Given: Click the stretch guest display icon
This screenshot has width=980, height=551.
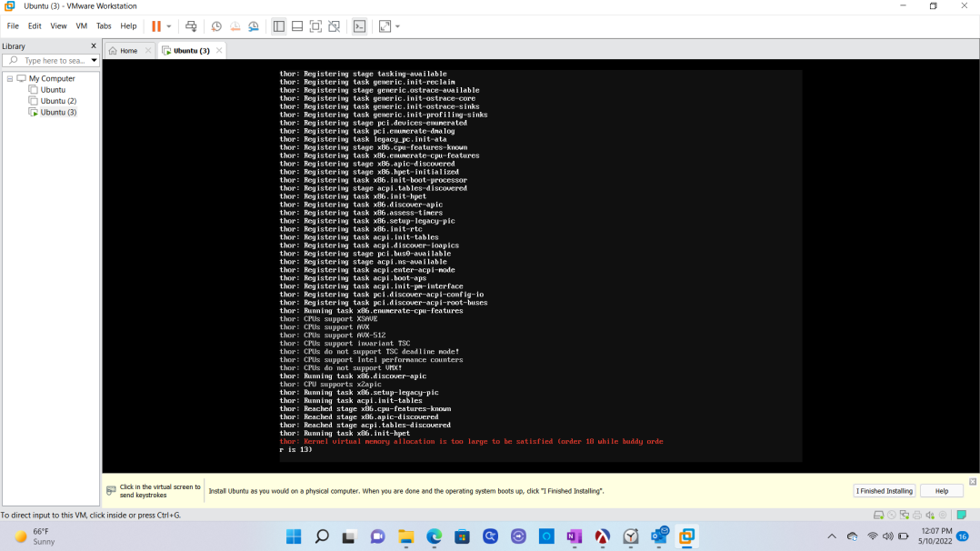Looking at the screenshot, I should (385, 26).
